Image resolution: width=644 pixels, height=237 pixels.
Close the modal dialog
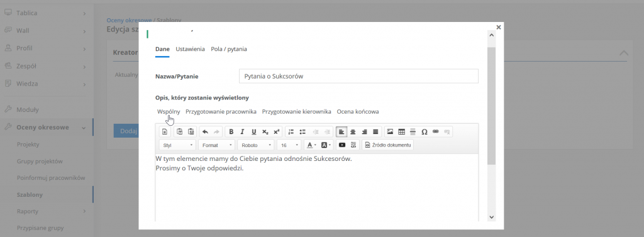click(498, 27)
